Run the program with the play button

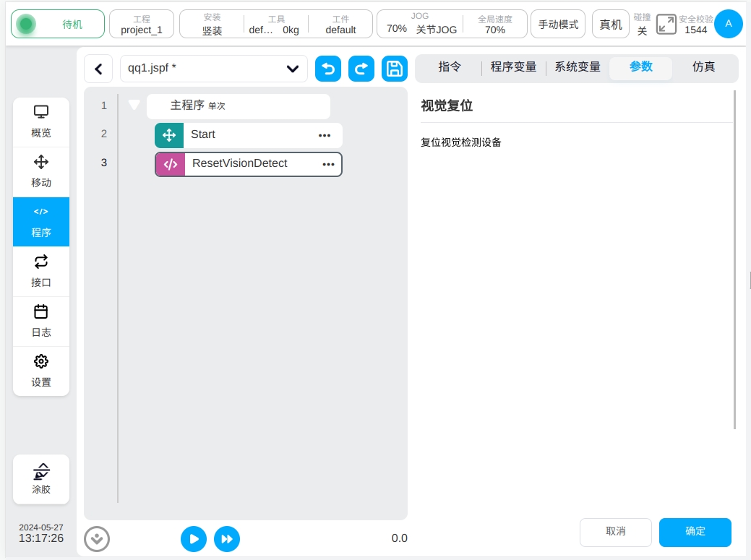(194, 539)
